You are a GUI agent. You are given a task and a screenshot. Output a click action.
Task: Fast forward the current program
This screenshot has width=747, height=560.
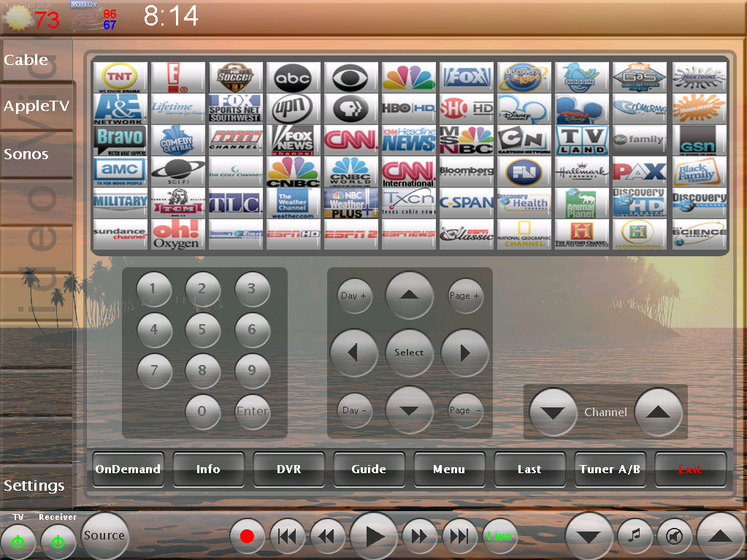[x=419, y=537]
